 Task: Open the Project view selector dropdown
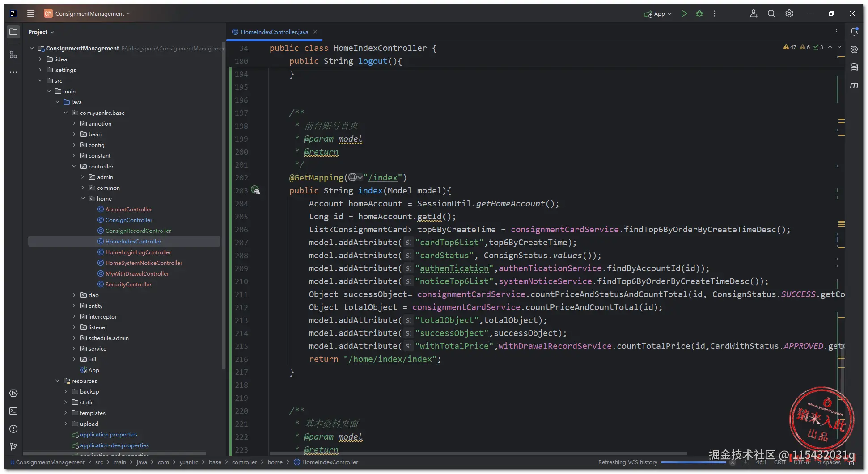[41, 32]
